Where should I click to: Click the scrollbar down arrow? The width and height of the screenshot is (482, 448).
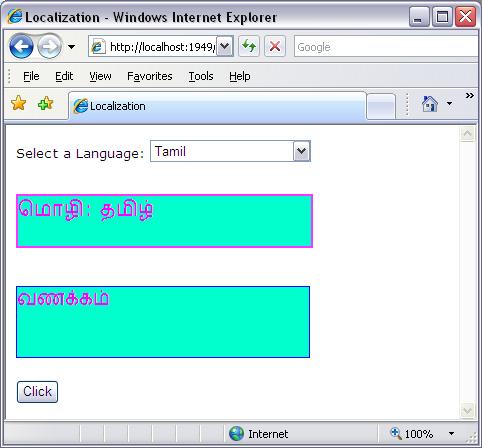click(467, 411)
